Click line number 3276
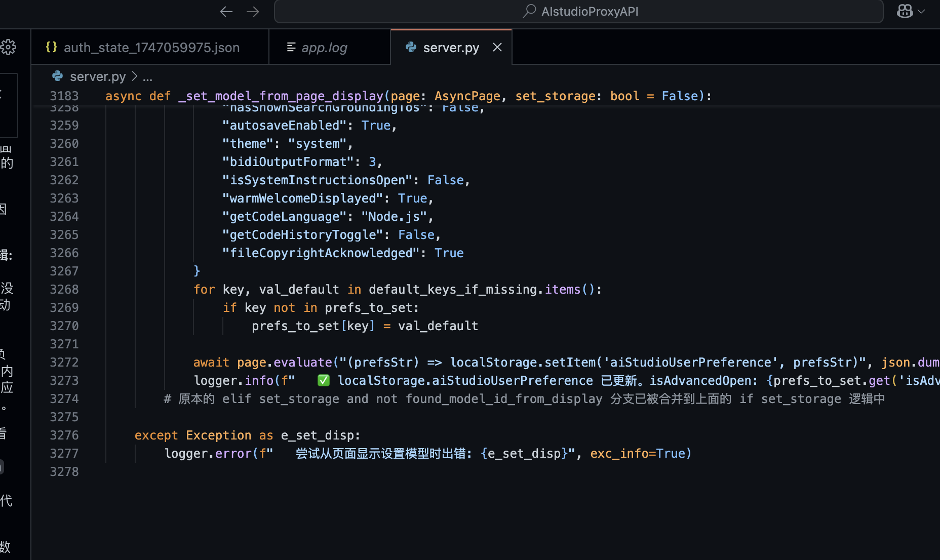This screenshot has height=560, width=940. (x=64, y=435)
